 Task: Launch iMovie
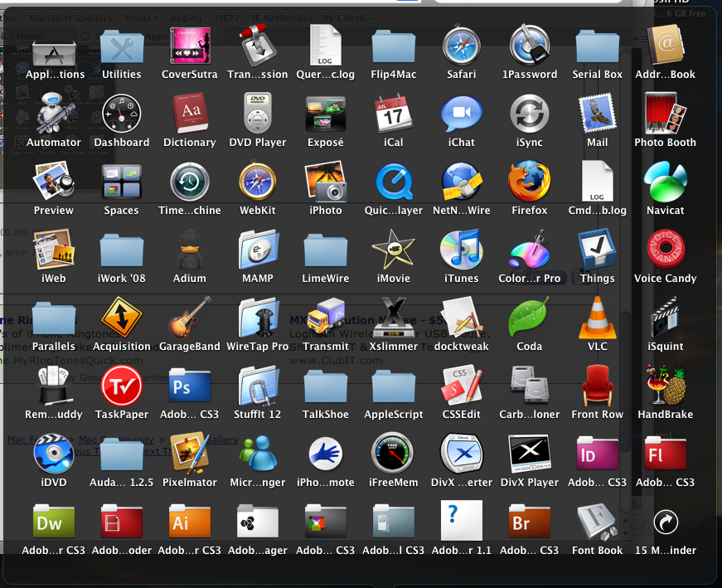pyautogui.click(x=393, y=250)
